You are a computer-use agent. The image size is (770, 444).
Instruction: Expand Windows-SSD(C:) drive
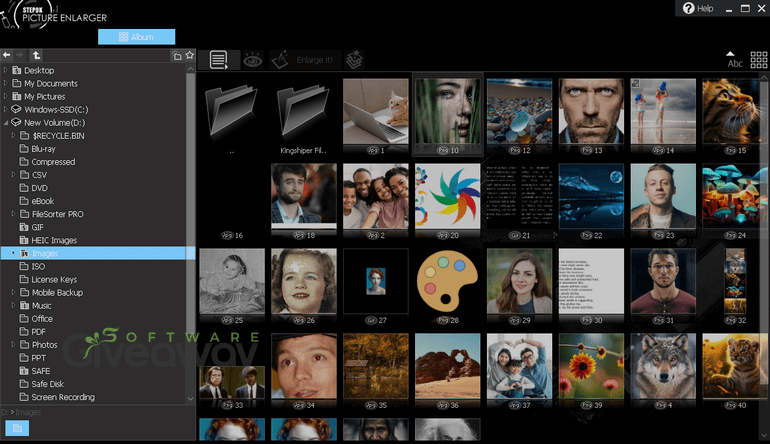point(5,110)
